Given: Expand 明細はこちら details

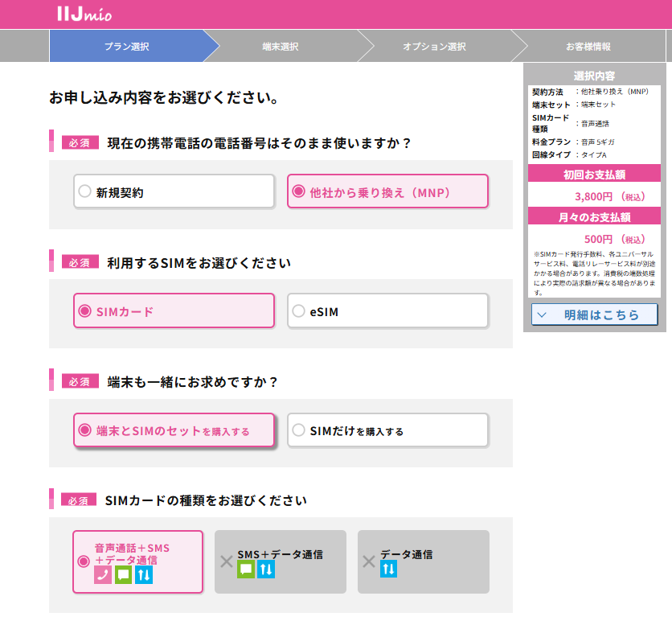Looking at the screenshot, I should [x=594, y=315].
